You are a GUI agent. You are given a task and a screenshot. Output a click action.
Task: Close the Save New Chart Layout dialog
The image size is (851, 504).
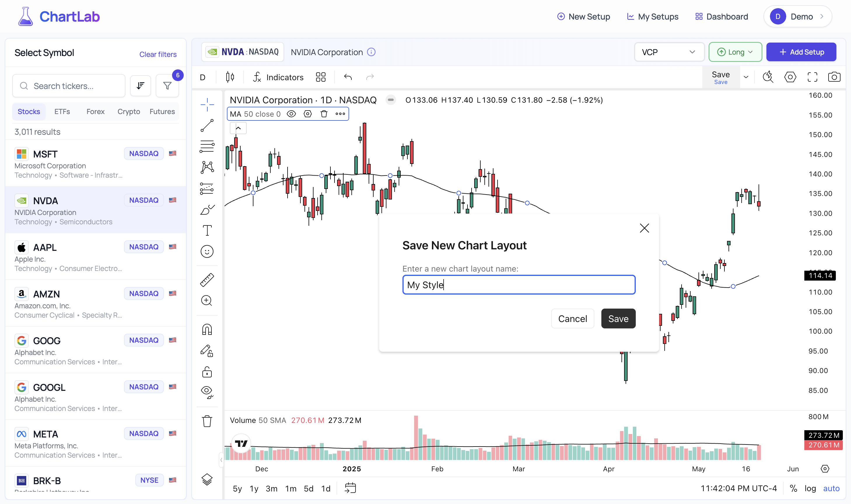pos(644,228)
